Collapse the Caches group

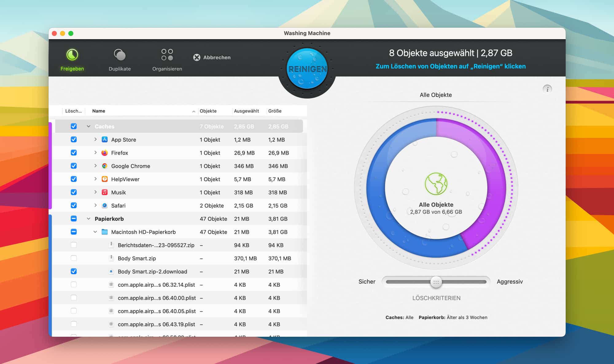point(88,126)
